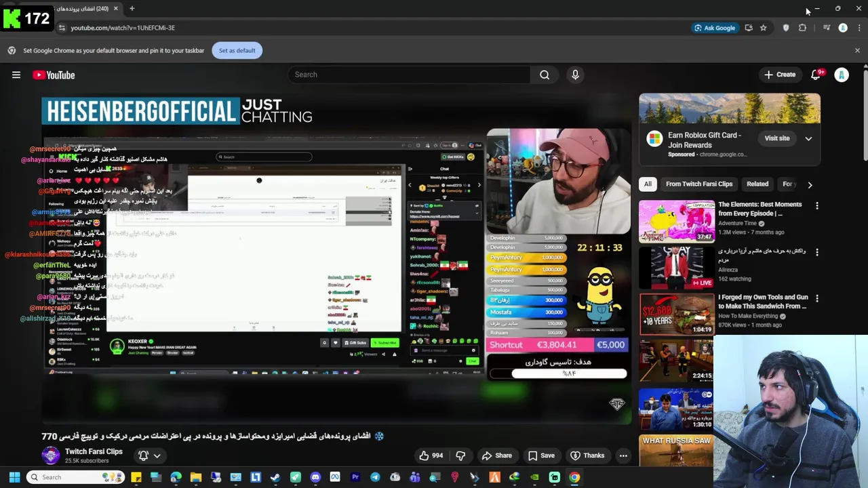Open options for The Elements video
This screenshot has width=868, height=488.
(816, 205)
